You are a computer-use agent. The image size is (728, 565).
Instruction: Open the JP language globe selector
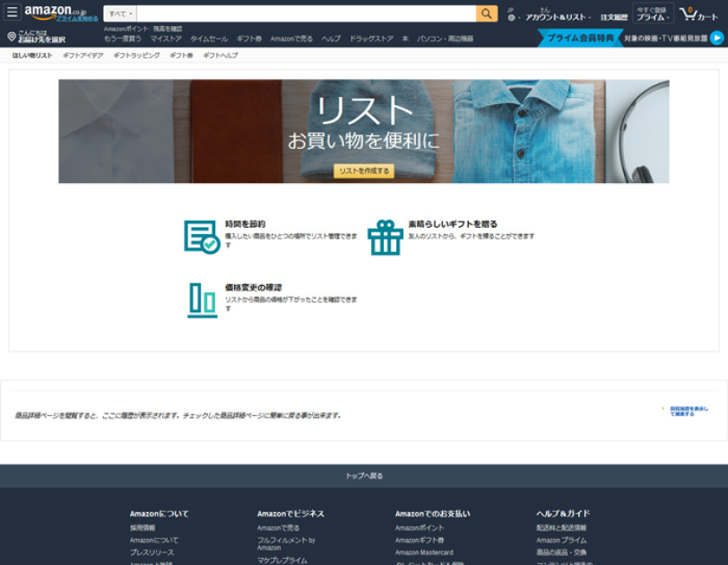tap(512, 14)
